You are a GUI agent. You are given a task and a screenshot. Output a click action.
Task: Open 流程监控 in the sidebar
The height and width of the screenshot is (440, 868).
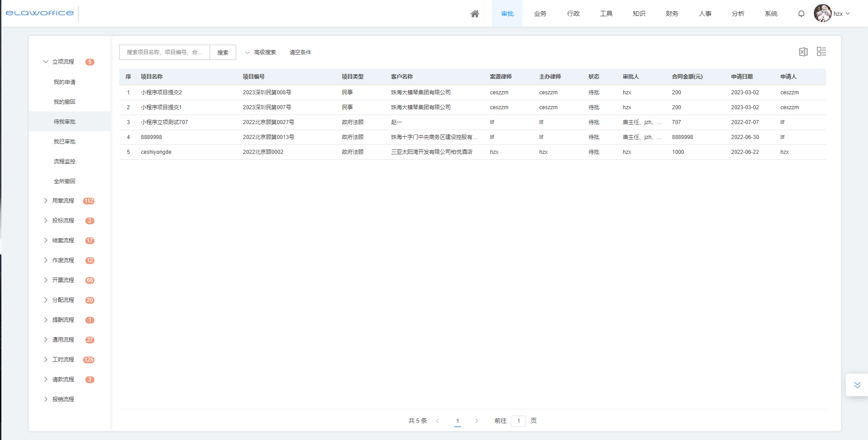[x=65, y=162]
